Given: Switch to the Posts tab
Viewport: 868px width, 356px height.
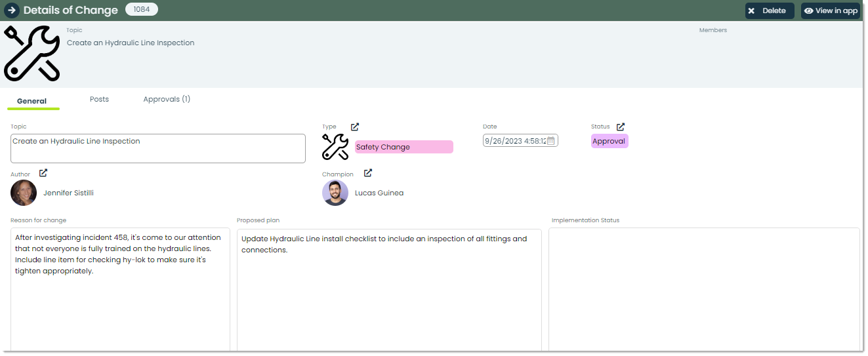Looking at the screenshot, I should pyautogui.click(x=99, y=99).
